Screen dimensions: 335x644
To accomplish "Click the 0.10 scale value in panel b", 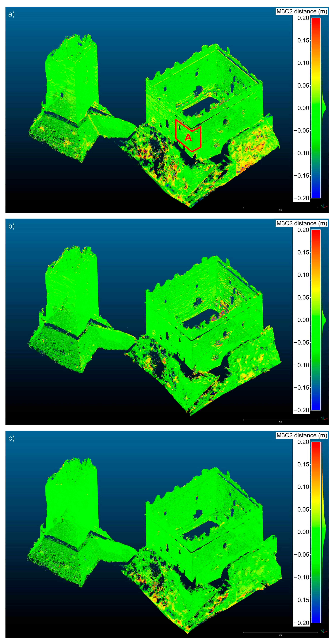I will (x=303, y=275).
